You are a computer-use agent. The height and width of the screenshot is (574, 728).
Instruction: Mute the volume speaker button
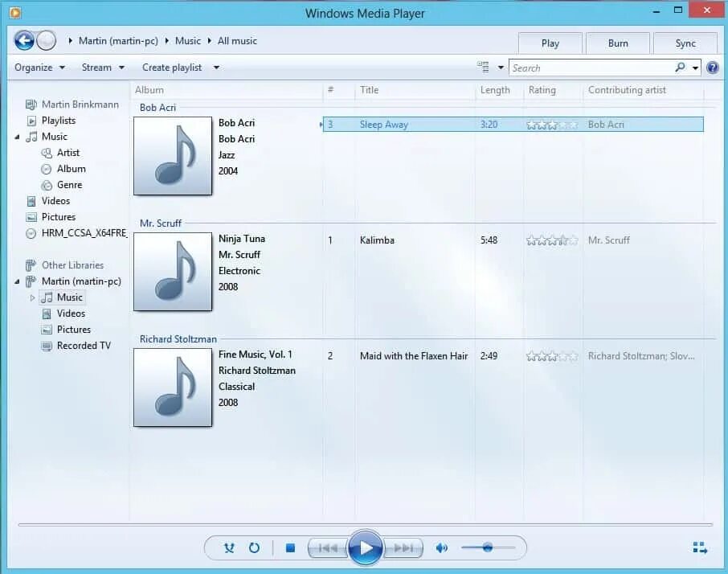(x=441, y=548)
